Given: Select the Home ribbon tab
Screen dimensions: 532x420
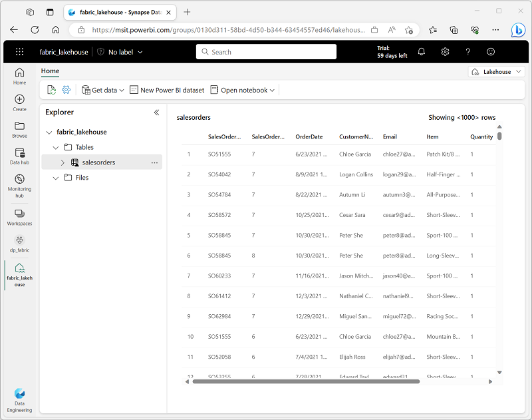Looking at the screenshot, I should (x=50, y=71).
